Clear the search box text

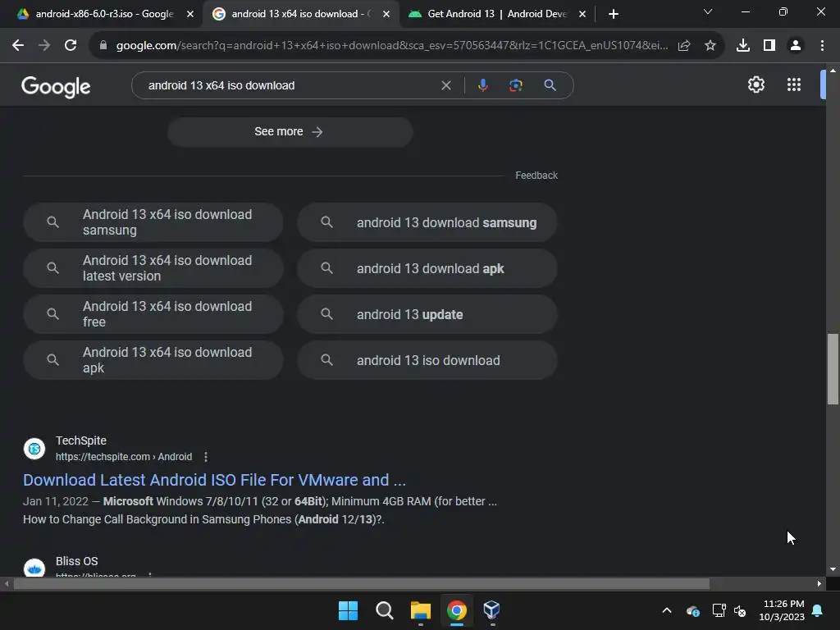point(445,85)
